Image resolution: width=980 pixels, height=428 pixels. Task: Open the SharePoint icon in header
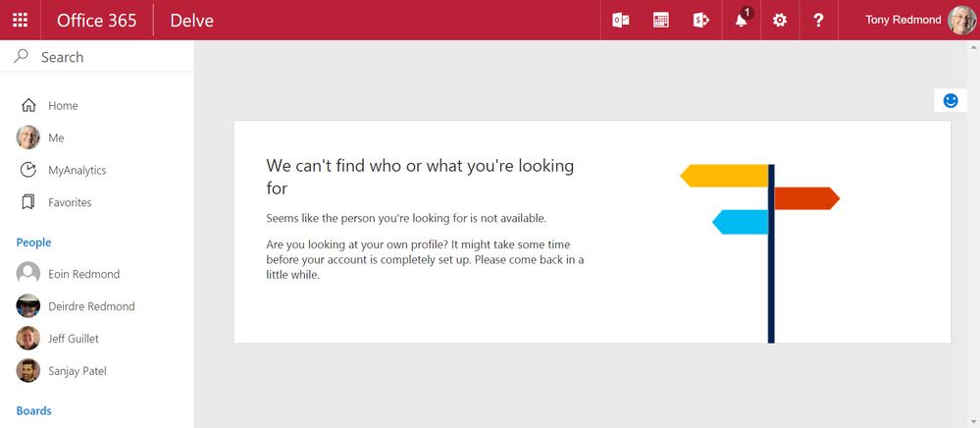(x=700, y=20)
